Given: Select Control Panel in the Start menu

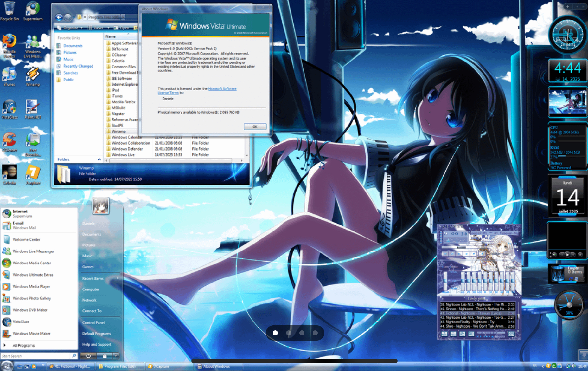Looking at the screenshot, I should click(93, 322).
